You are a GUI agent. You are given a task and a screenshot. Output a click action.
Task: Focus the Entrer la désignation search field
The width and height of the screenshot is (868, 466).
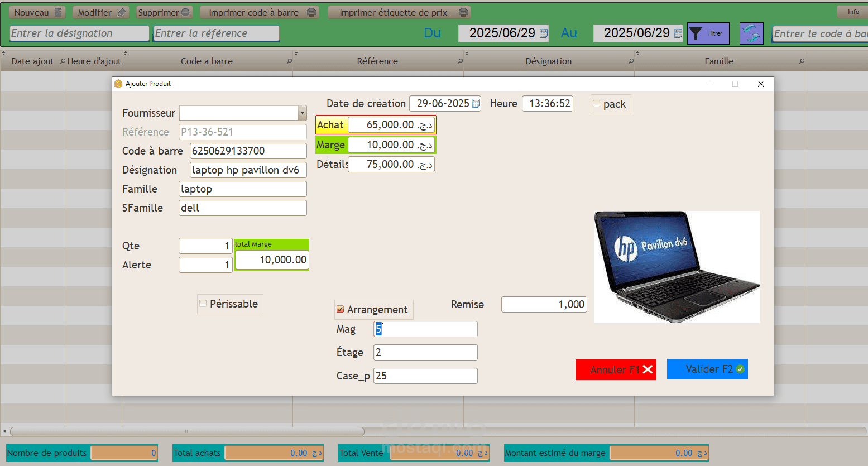pyautogui.click(x=80, y=33)
